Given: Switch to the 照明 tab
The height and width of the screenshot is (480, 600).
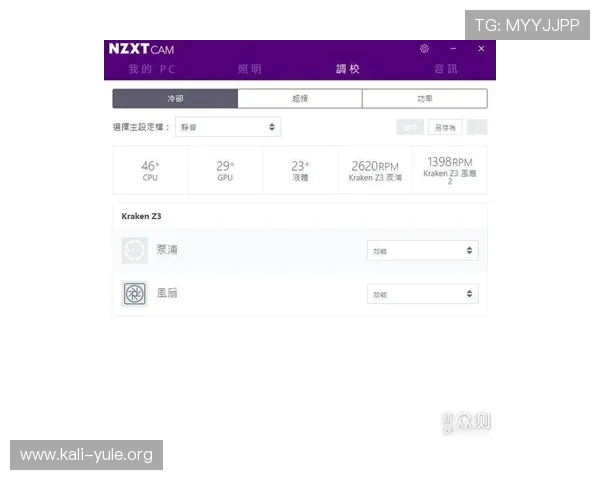Looking at the screenshot, I should coord(250,69).
